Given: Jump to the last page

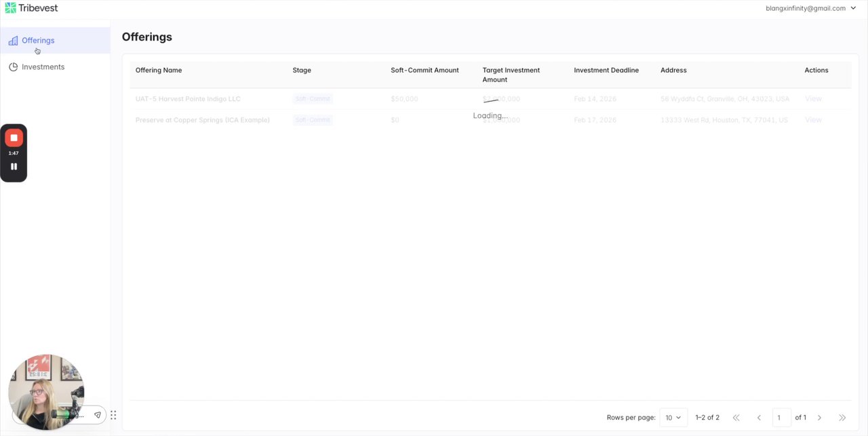Looking at the screenshot, I should (x=842, y=418).
